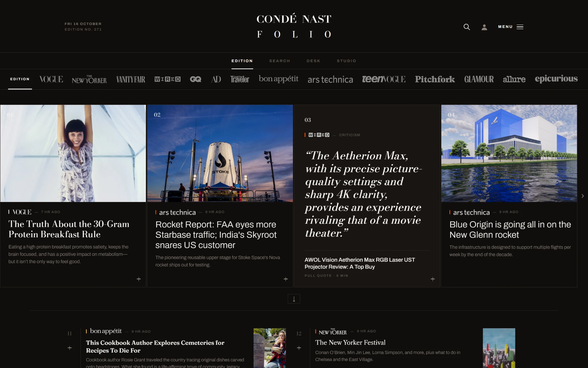Filter by the Teen Vogue logo

(x=384, y=79)
